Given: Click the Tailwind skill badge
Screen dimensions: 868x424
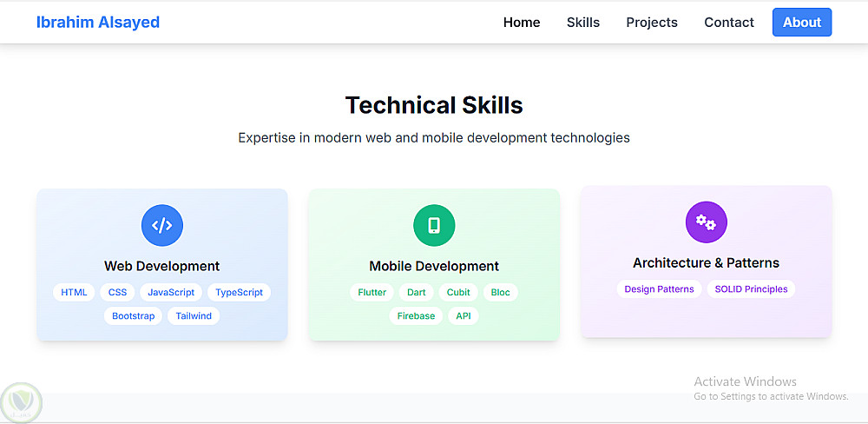Looking at the screenshot, I should point(193,316).
